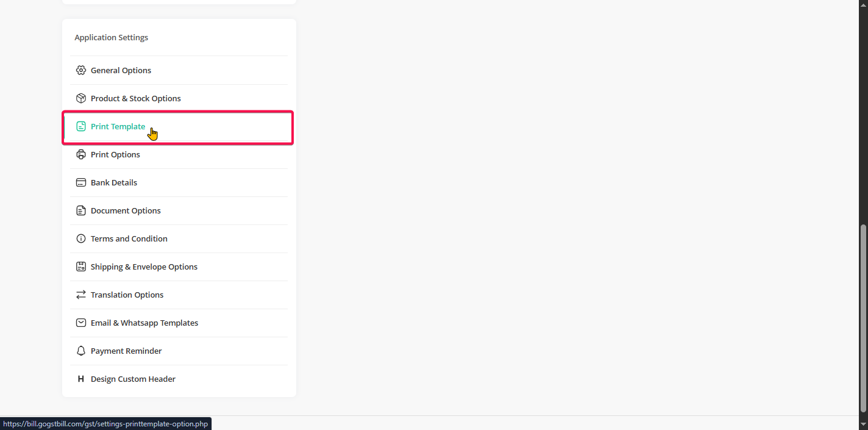Click the Print Options printer icon
Image resolution: width=868 pixels, height=430 pixels.
coord(80,154)
